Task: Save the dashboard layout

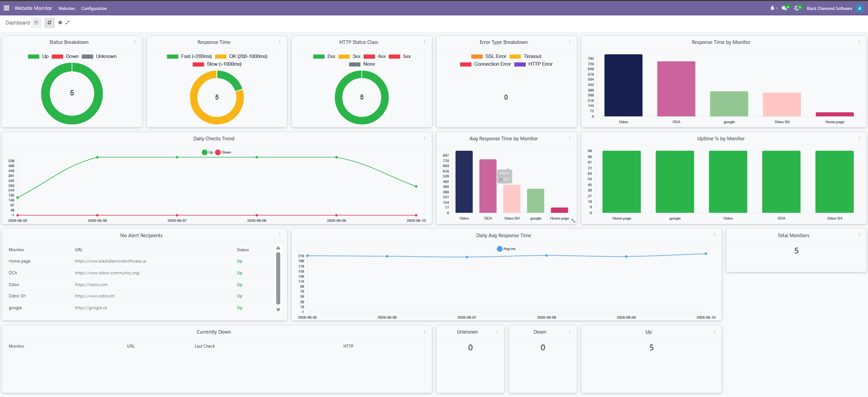Action: pyautogui.click(x=37, y=23)
